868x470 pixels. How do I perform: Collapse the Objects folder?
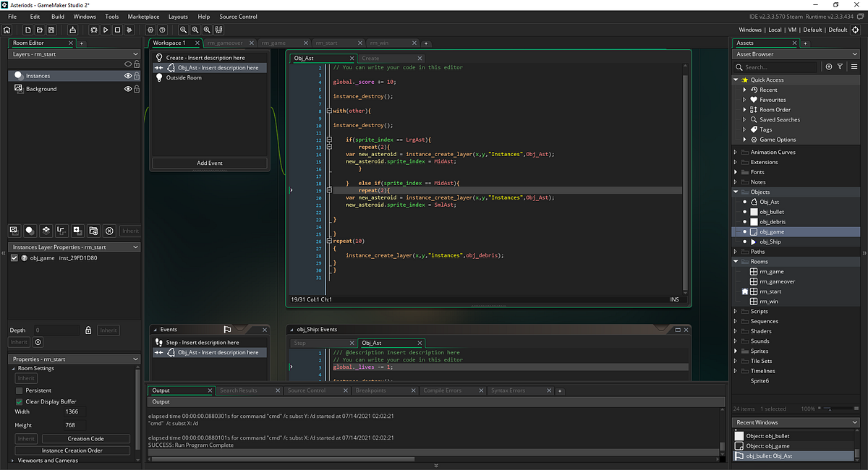click(736, 192)
